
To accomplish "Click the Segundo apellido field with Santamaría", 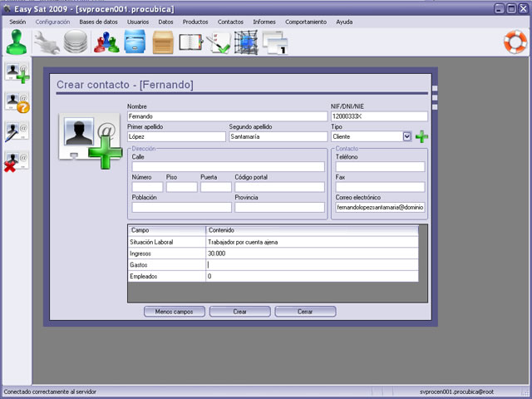I will [278, 136].
